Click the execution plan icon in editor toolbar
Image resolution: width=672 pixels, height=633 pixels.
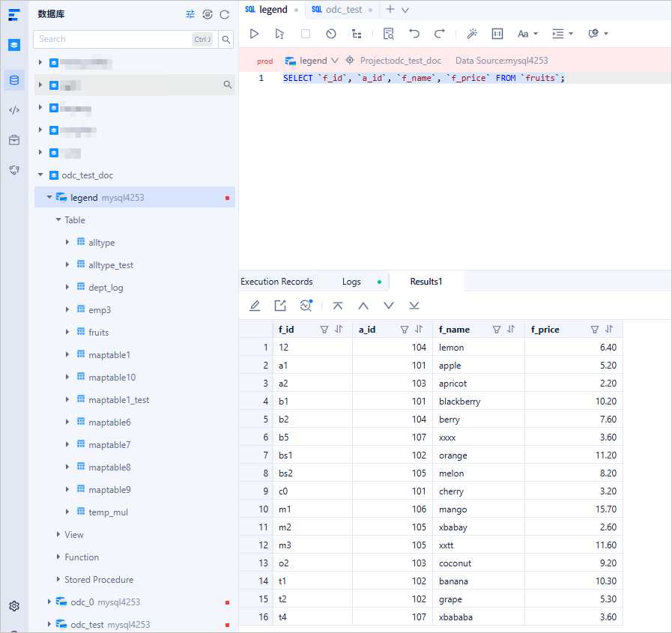point(357,34)
